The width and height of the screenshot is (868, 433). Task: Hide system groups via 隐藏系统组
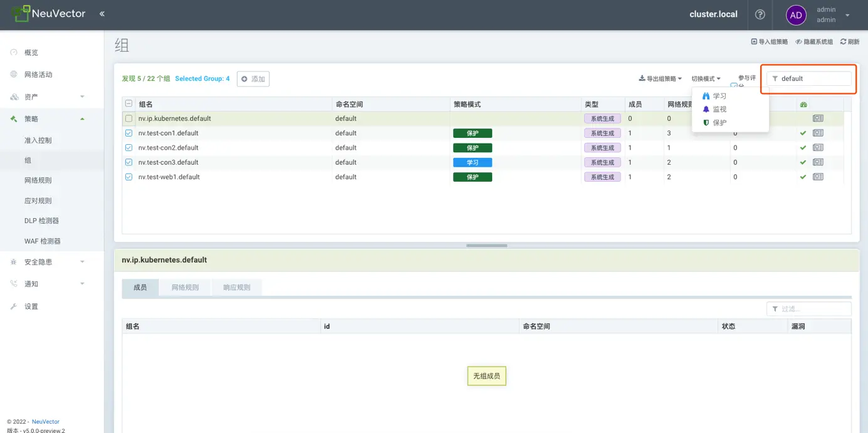click(x=814, y=42)
